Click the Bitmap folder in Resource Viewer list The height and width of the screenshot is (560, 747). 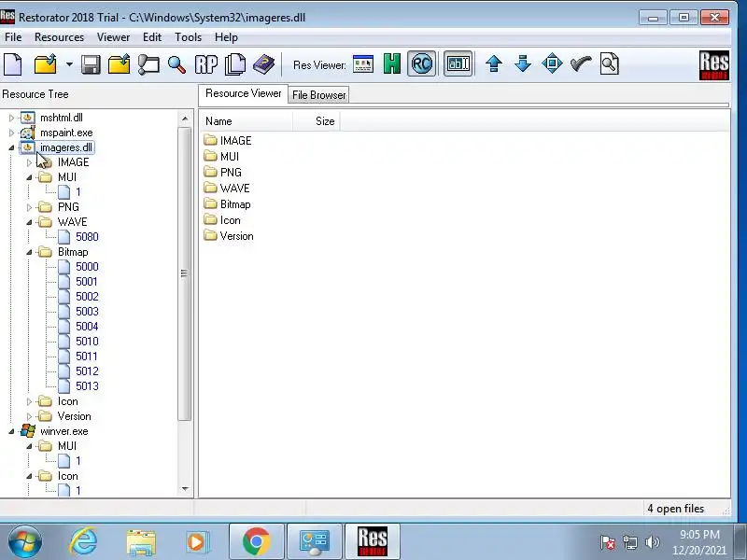[x=227, y=204]
